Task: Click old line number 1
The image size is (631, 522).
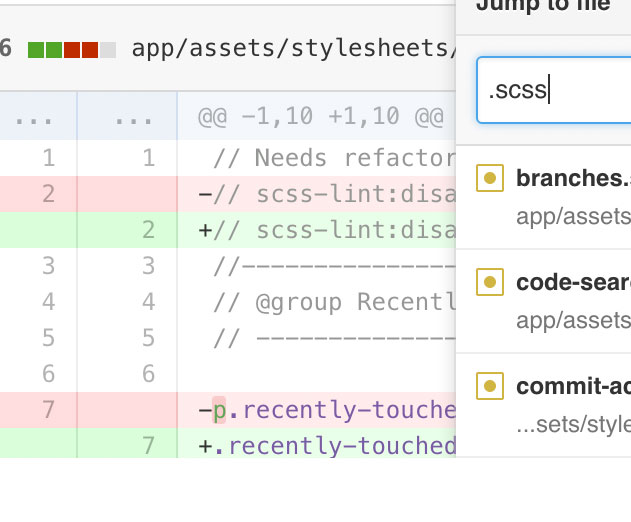Action: tap(48, 158)
